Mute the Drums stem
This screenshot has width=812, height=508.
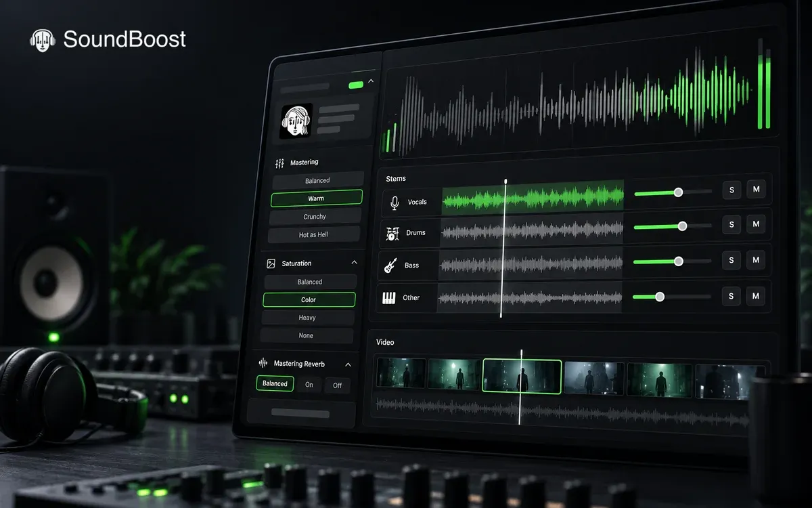(x=756, y=224)
